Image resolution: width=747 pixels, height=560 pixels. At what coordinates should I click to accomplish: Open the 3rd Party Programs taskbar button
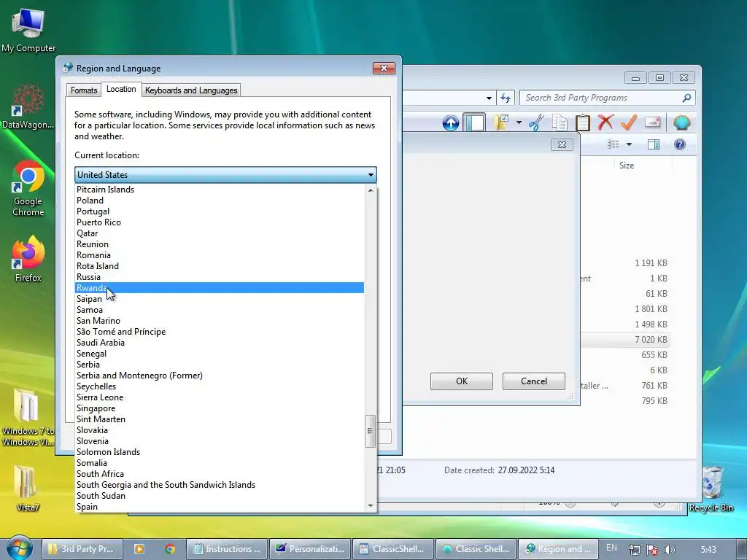[x=82, y=549]
